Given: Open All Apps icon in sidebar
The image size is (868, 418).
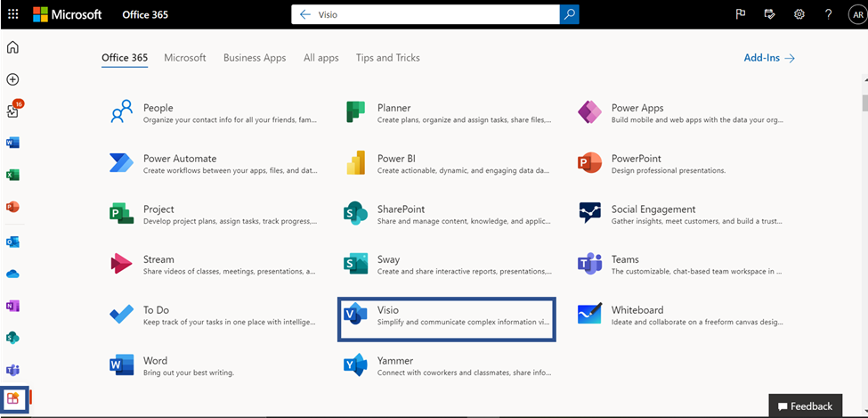Looking at the screenshot, I should coord(13,398).
